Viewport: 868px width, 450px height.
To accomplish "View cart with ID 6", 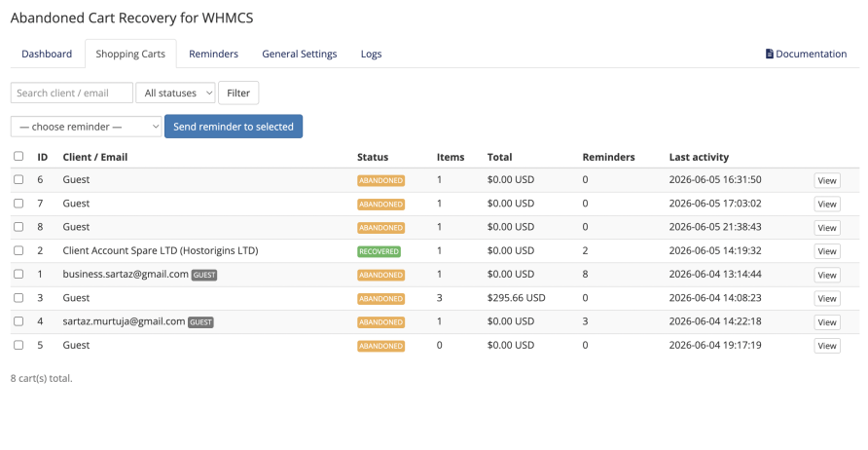I will tap(827, 180).
